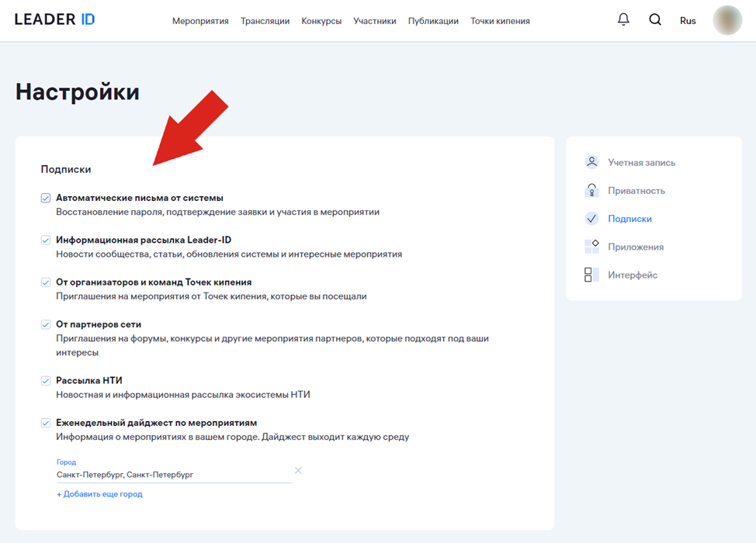Click the Приватность lock icon
756x543 pixels.
click(x=591, y=191)
